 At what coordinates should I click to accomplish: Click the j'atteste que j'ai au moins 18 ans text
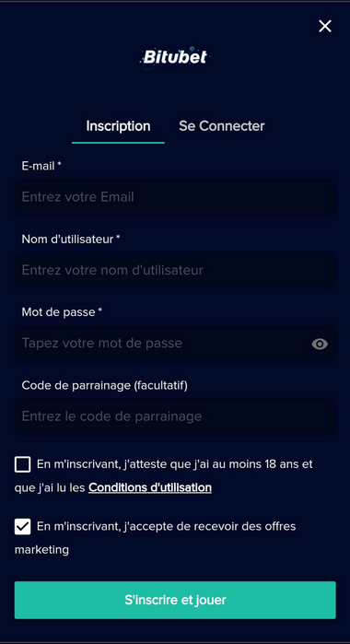coord(209,464)
